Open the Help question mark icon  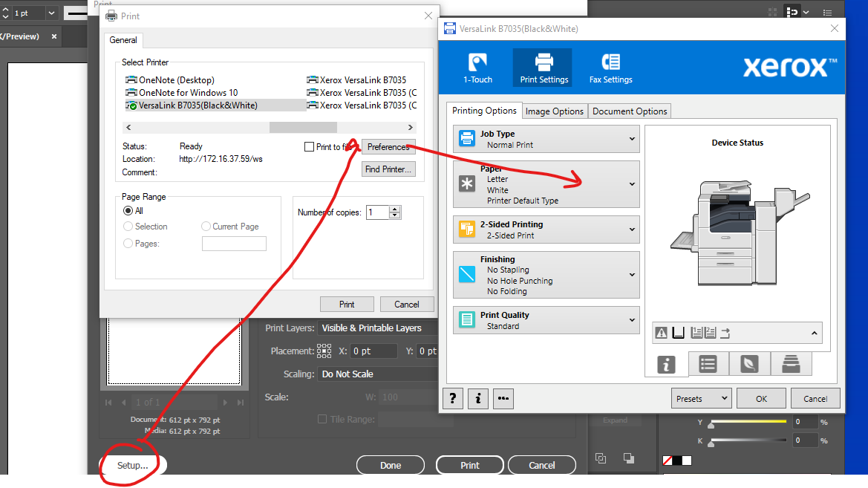(x=452, y=399)
